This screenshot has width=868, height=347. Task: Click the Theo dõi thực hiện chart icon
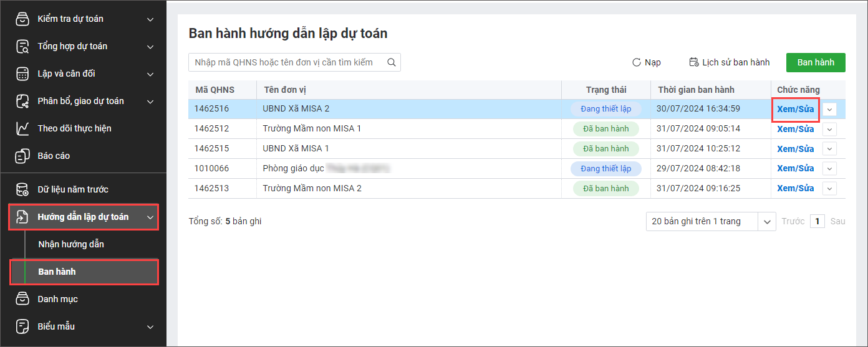pyautogui.click(x=22, y=128)
